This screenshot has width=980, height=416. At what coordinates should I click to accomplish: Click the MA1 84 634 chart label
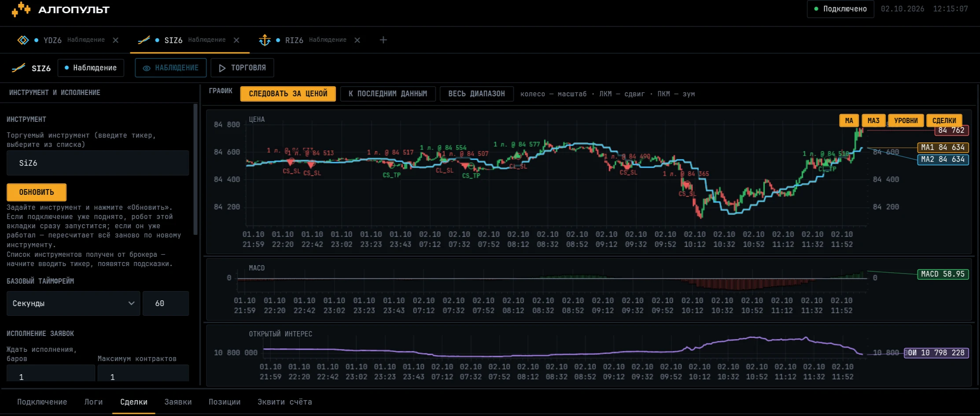(943, 147)
